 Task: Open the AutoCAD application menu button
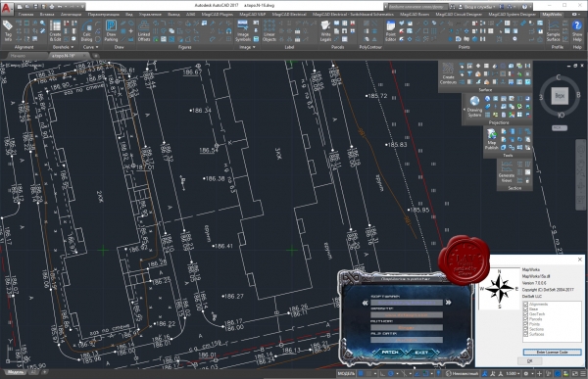tap(7, 8)
